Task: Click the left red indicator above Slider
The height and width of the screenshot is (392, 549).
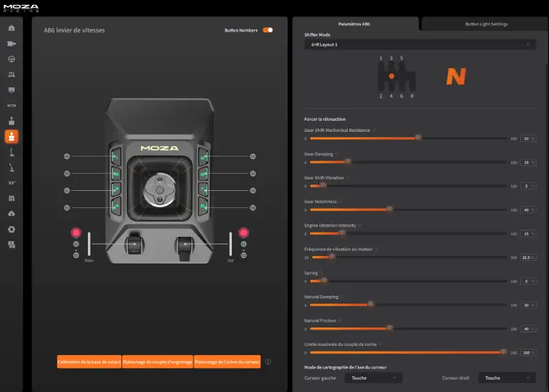Action: (76, 233)
